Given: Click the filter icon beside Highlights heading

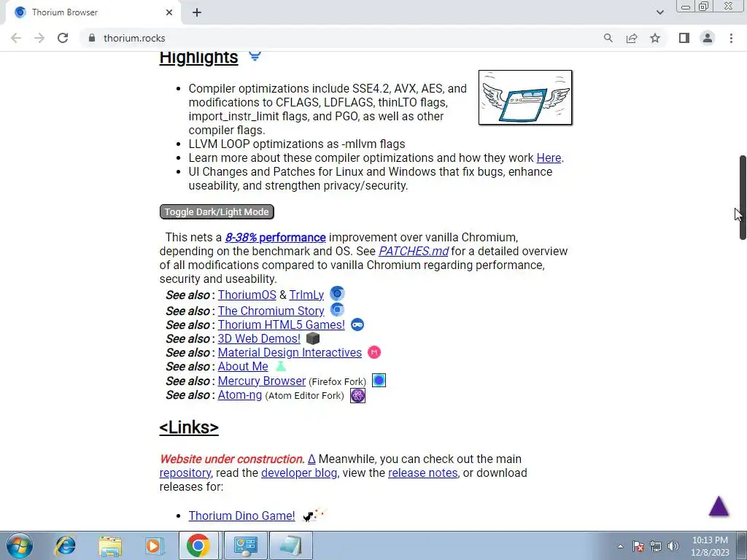Looking at the screenshot, I should pyautogui.click(x=255, y=57).
